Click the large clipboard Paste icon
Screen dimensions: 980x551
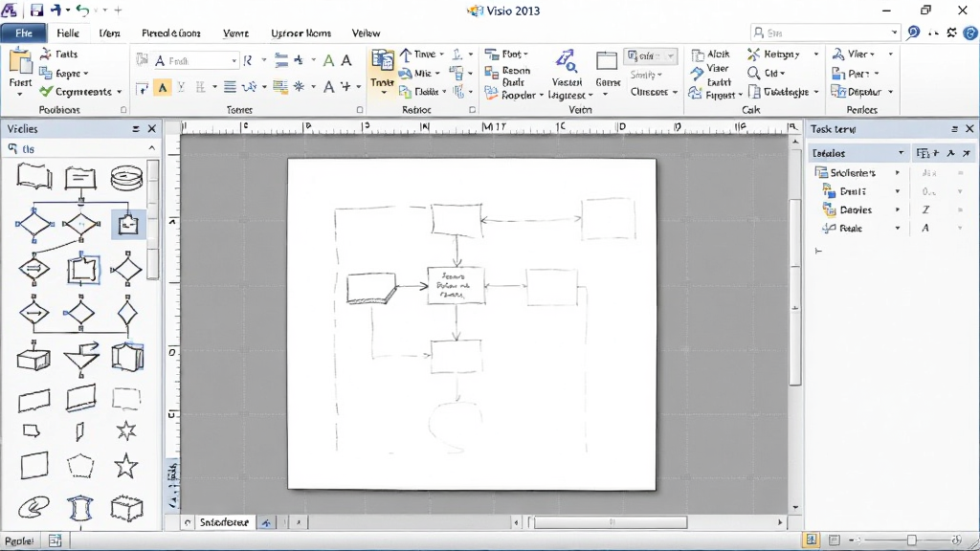21,62
